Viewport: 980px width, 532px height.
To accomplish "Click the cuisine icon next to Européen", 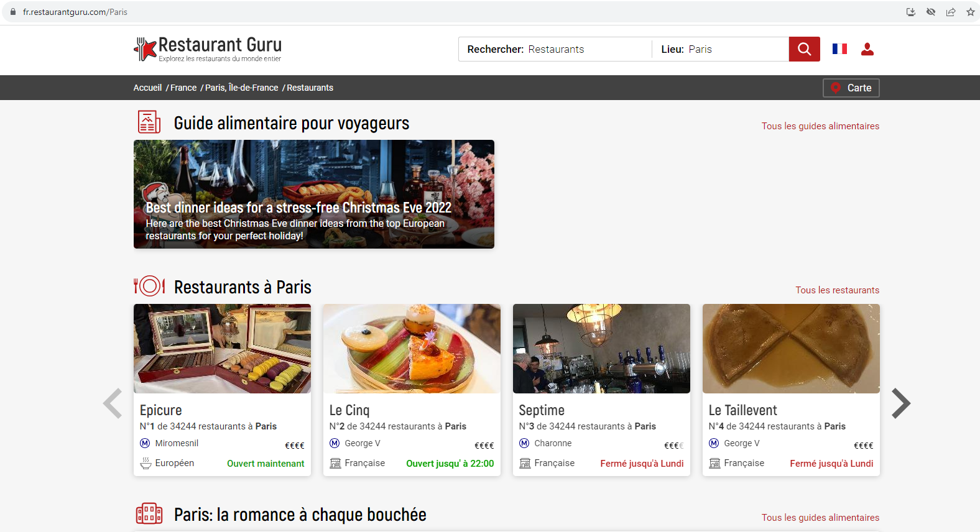I will point(146,463).
